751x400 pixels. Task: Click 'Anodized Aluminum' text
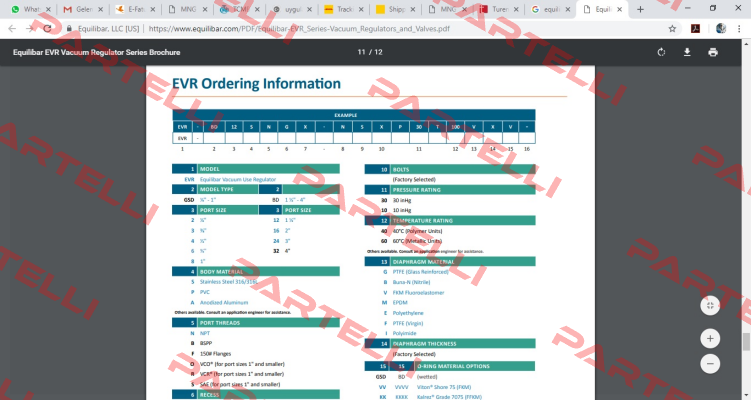224,302
